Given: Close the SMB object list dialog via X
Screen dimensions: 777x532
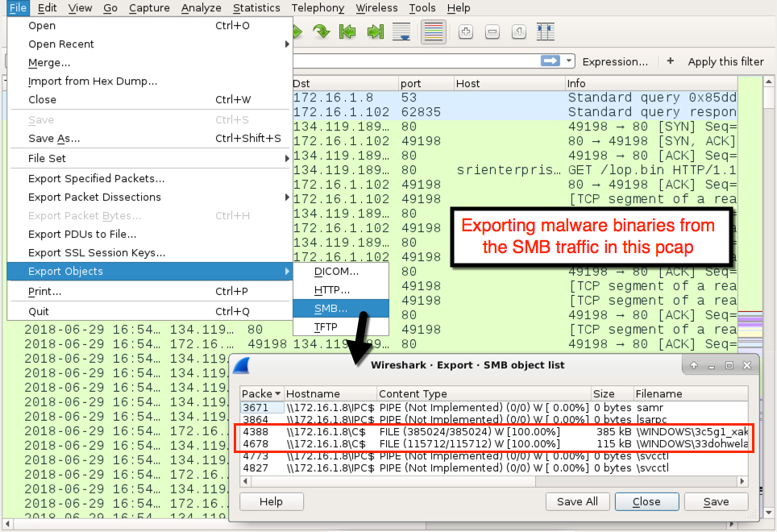Looking at the screenshot, I should pos(747,366).
